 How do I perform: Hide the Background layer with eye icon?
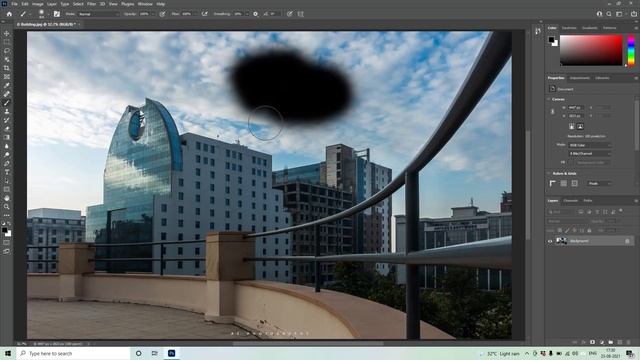click(x=550, y=241)
